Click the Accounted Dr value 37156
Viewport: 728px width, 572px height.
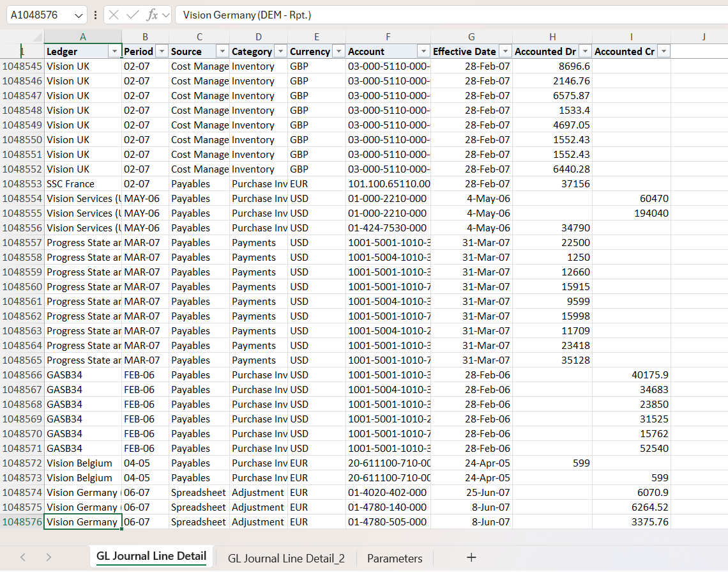click(552, 184)
